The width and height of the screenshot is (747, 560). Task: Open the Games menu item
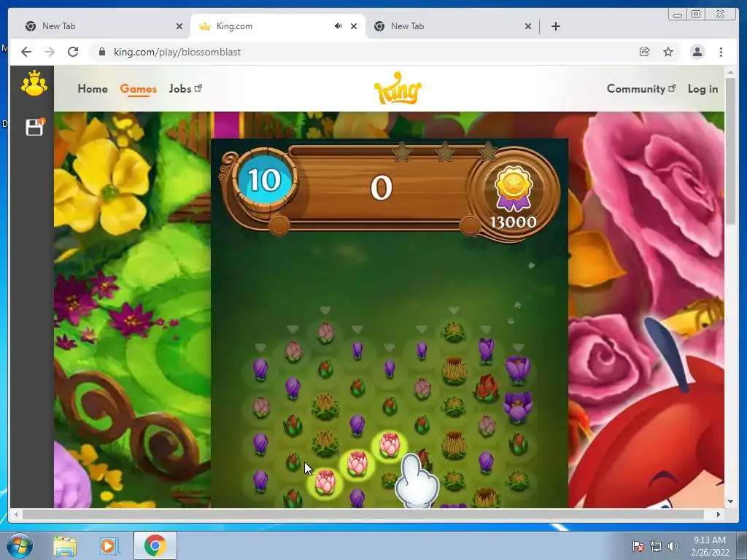(x=138, y=88)
